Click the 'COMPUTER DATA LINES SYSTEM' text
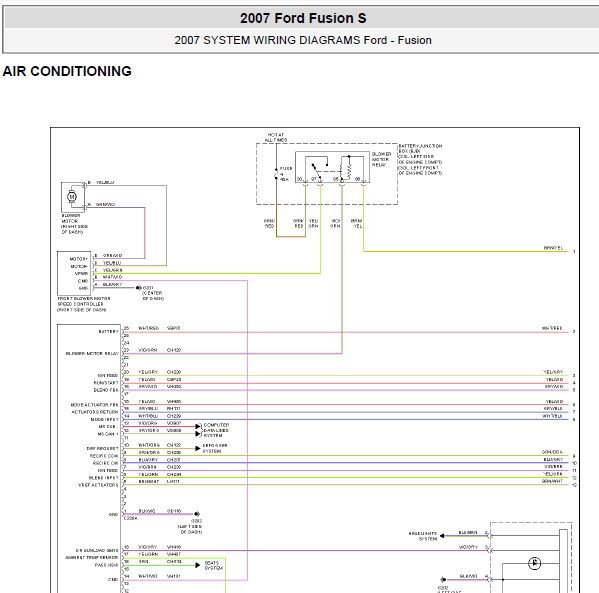Image resolution: width=599 pixels, height=593 pixels. tap(216, 430)
